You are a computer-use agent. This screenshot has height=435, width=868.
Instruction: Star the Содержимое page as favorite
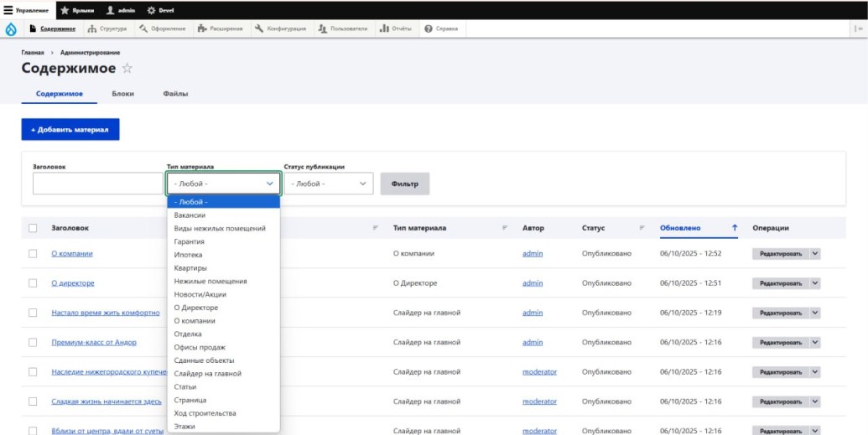click(127, 69)
